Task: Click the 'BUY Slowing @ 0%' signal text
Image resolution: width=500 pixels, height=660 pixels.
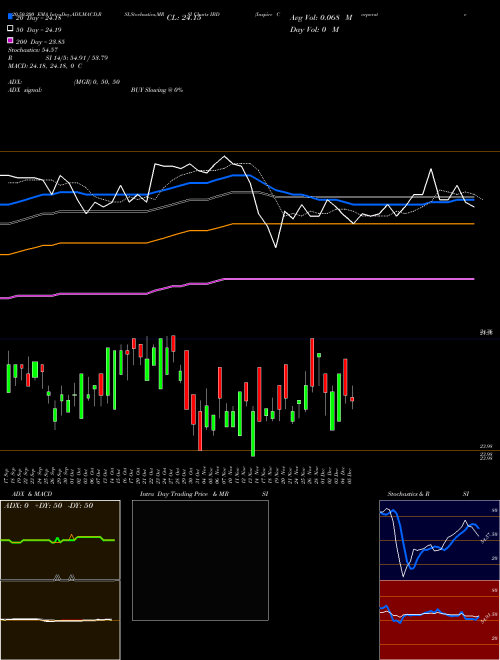Action: (x=157, y=90)
